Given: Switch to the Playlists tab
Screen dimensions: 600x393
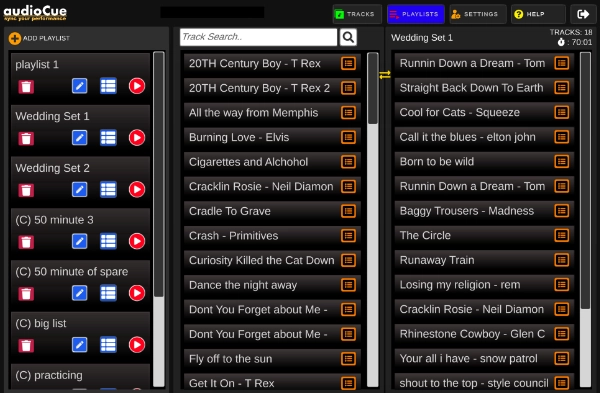Looking at the screenshot, I should pyautogui.click(x=416, y=14).
